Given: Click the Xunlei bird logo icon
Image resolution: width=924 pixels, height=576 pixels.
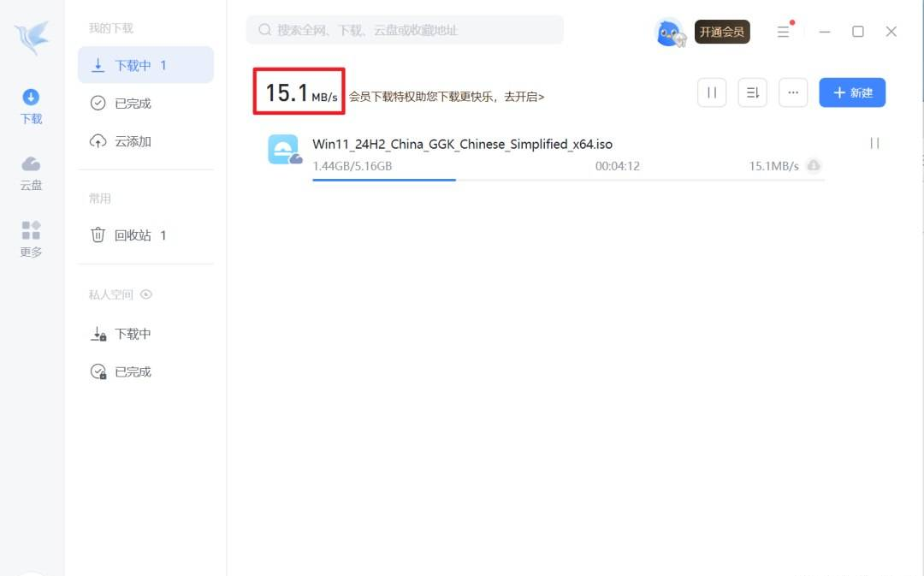Looking at the screenshot, I should pos(32,38).
